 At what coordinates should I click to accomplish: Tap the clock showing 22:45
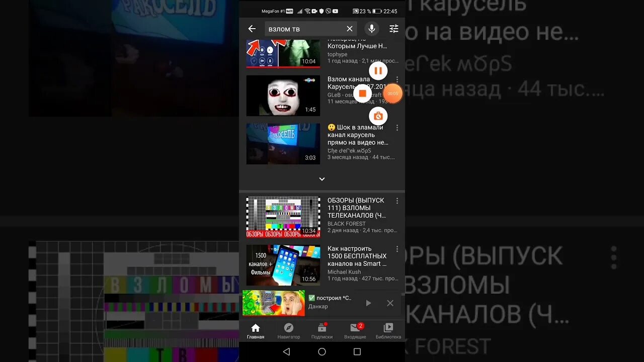click(x=390, y=11)
